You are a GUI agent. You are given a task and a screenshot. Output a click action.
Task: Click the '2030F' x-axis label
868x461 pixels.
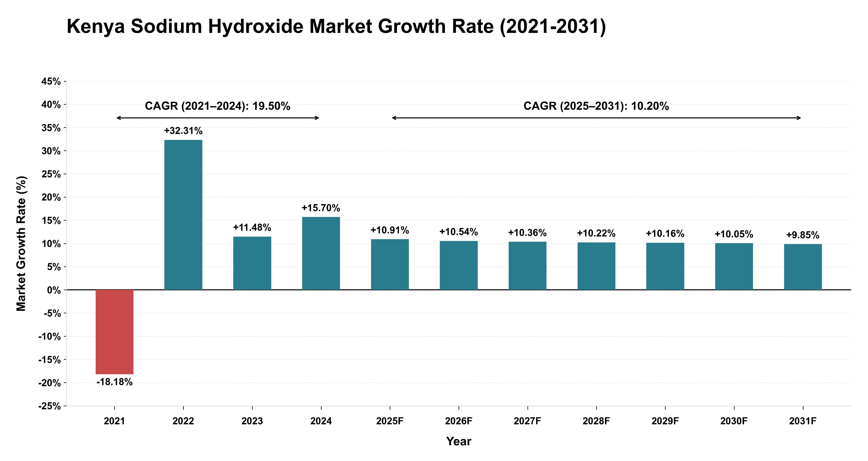[x=734, y=421]
